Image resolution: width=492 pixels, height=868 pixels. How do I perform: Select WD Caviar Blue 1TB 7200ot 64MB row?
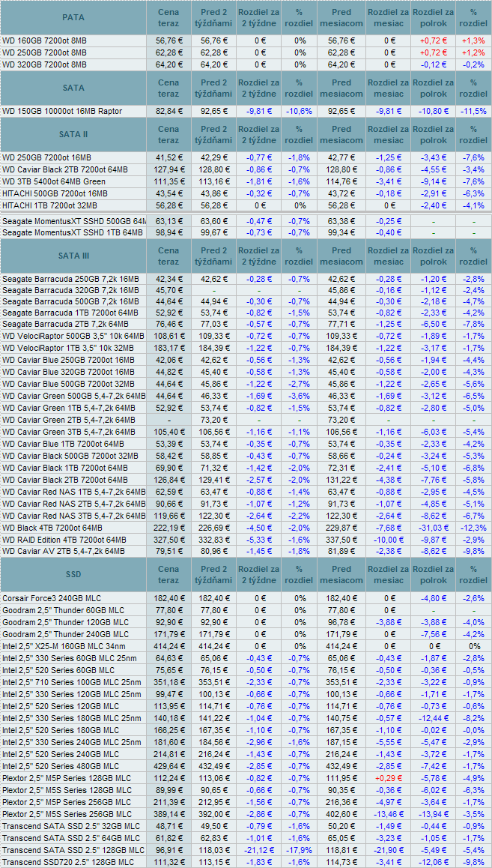point(64,444)
